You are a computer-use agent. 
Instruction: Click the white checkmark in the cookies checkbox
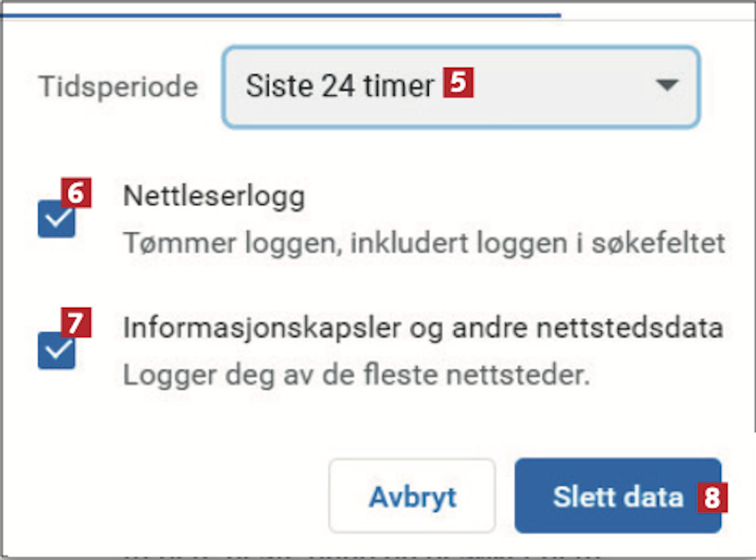[57, 351]
